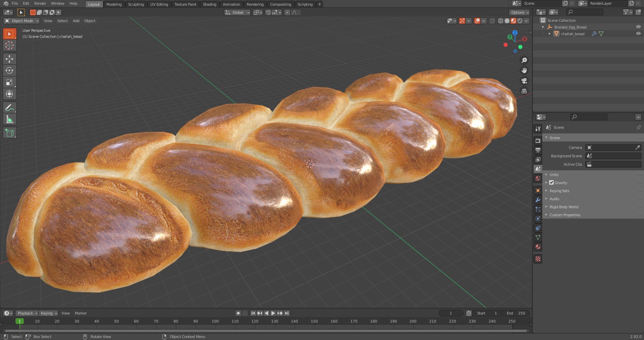The width and height of the screenshot is (644, 340).
Task: Switch to the Shading workspace tab
Action: pyautogui.click(x=209, y=4)
